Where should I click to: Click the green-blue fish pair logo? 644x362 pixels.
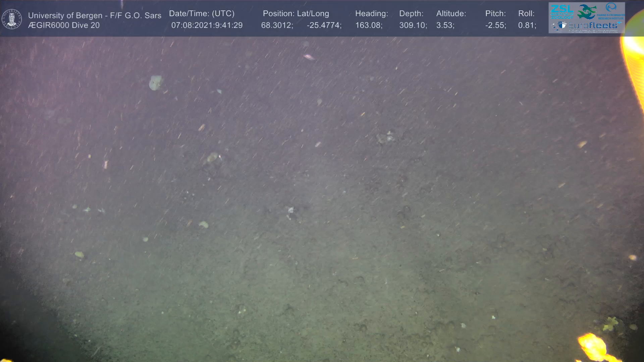click(x=587, y=12)
